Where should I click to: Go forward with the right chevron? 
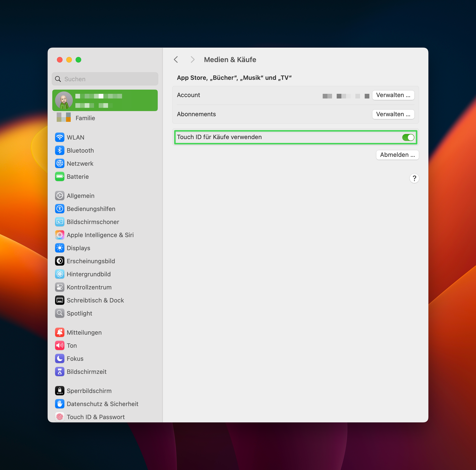point(192,60)
